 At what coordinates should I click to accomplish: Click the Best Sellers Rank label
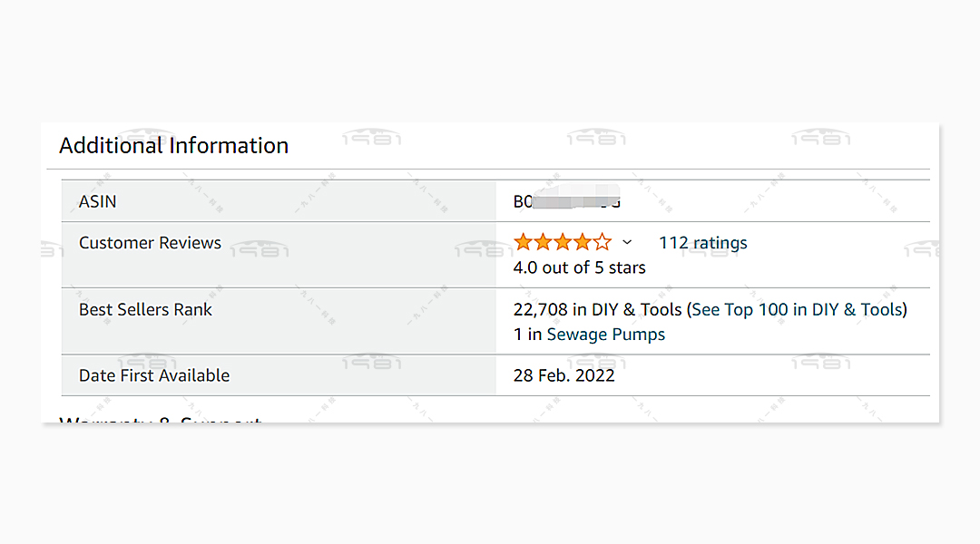pos(145,309)
